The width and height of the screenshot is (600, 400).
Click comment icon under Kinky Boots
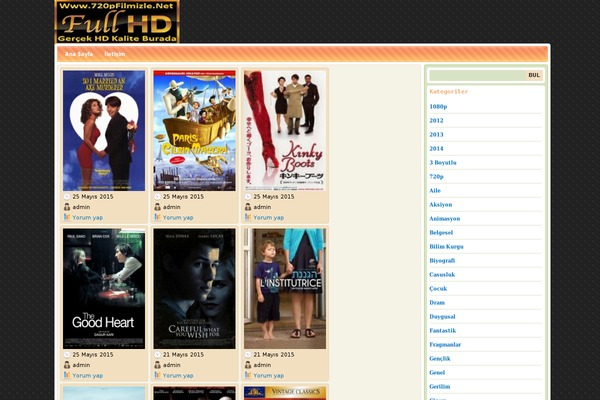pos(248,217)
